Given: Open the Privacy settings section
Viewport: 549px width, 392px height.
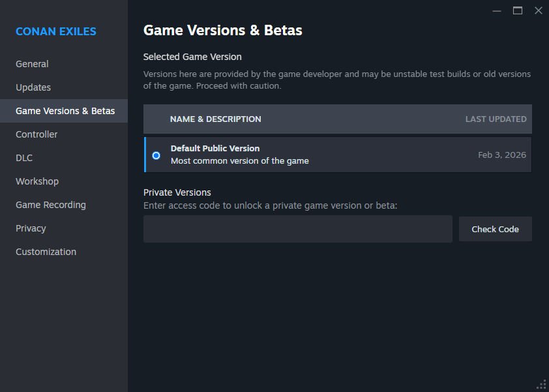Looking at the screenshot, I should click(31, 228).
